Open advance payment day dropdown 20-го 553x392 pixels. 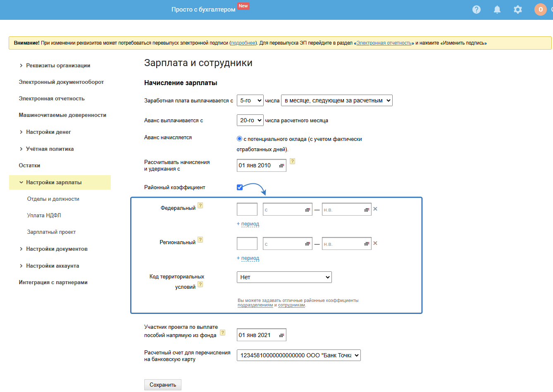[250, 120]
